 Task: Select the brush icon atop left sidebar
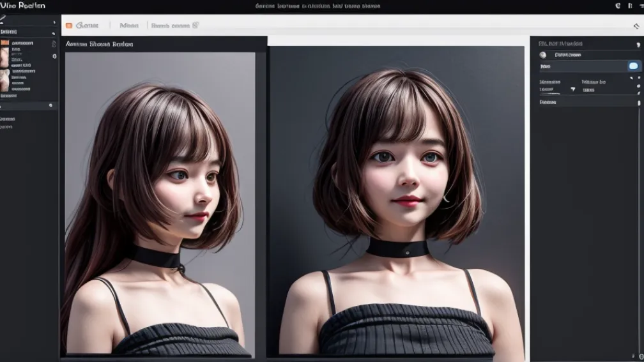[x=3, y=19]
